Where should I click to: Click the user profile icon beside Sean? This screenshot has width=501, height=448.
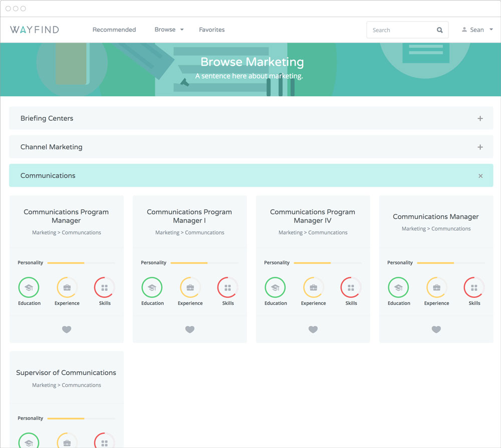464,30
